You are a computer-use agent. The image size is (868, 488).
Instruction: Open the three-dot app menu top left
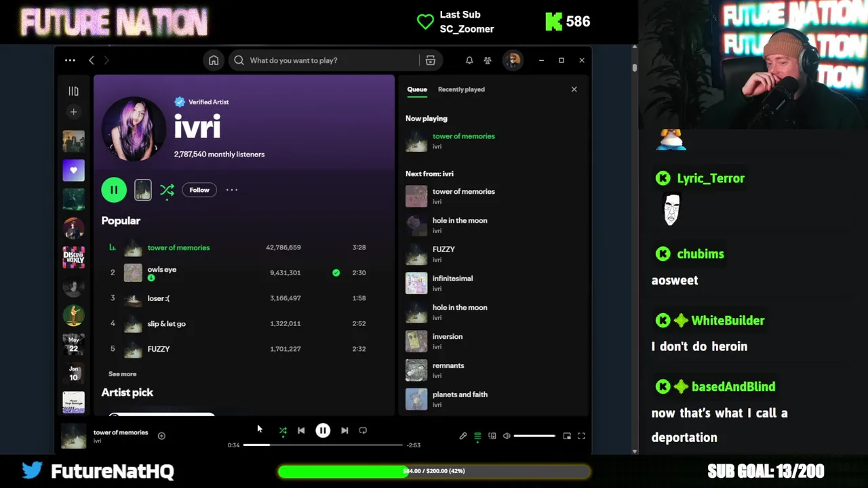tap(70, 60)
